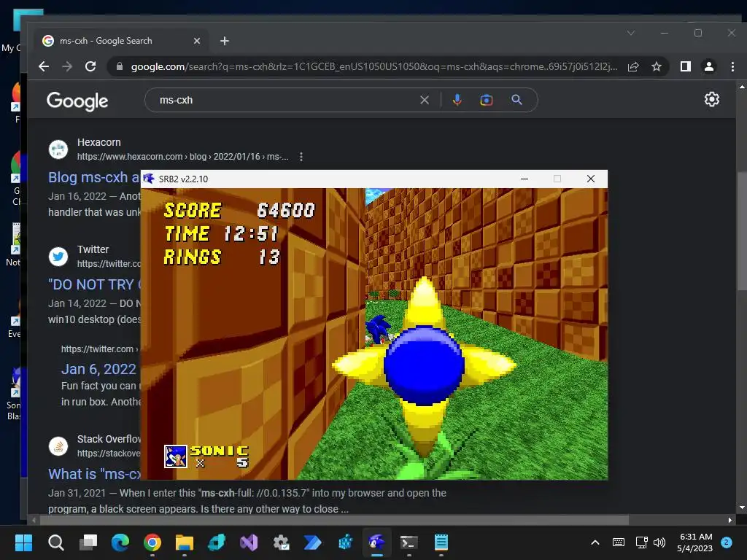Launch Microsoft Edge from taskbar
Image resolution: width=747 pixels, height=560 pixels.
tap(120, 542)
